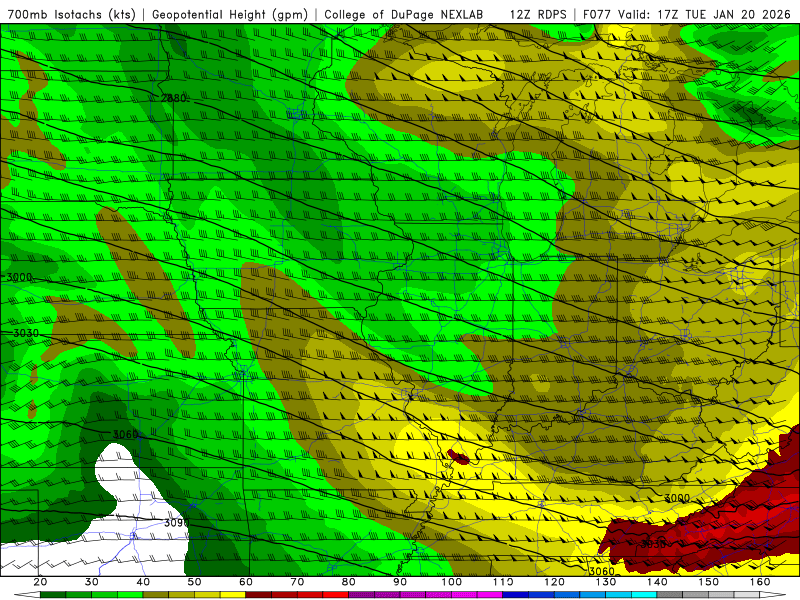Click the 30 value on the color scale
800x600 pixels.
(x=91, y=582)
